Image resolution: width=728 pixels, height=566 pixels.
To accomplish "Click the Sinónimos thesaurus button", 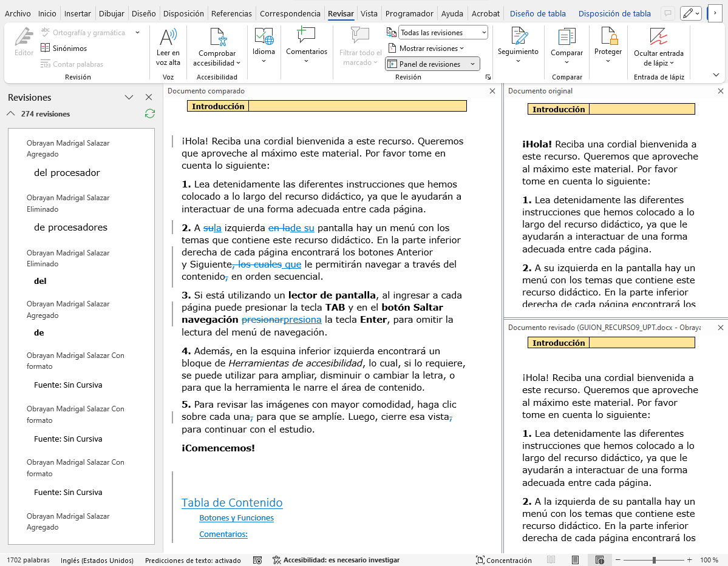I will pos(64,48).
